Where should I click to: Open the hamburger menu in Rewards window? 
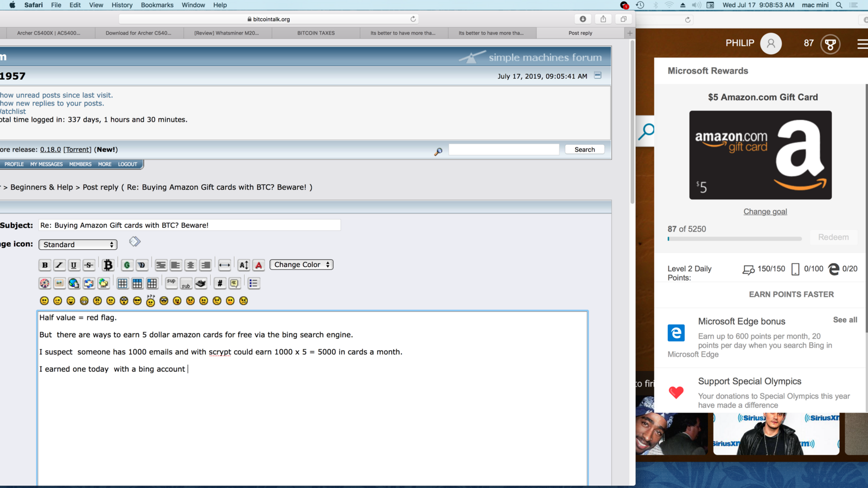pyautogui.click(x=862, y=43)
